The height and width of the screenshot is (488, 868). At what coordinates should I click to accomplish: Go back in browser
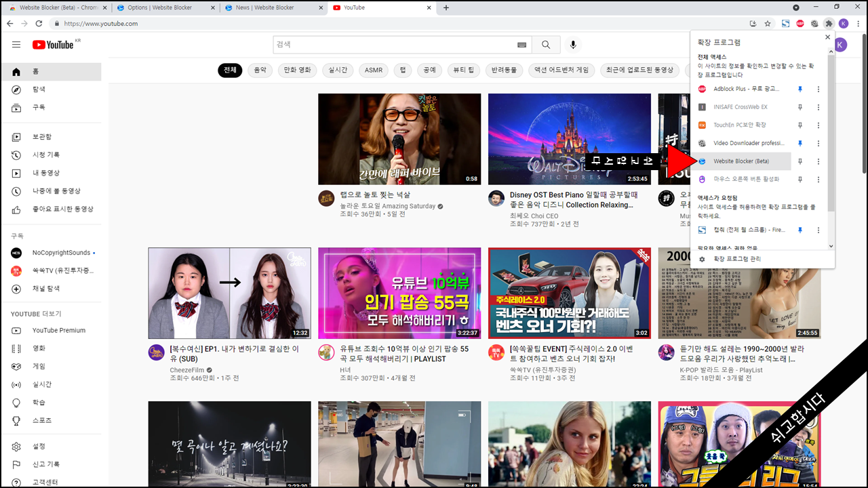pos(9,24)
